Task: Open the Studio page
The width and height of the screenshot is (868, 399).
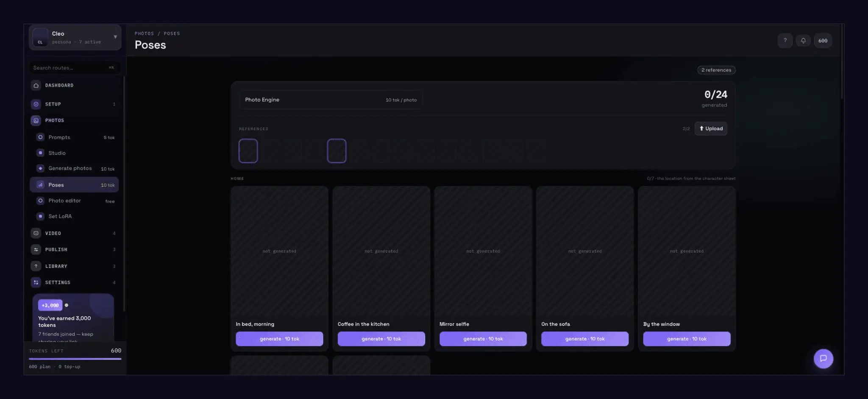Action: point(75,153)
